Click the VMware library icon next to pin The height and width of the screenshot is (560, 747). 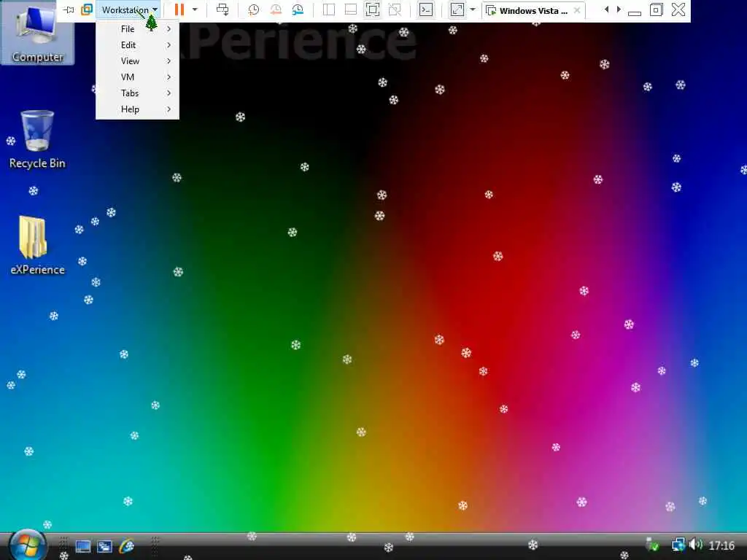tap(86, 9)
